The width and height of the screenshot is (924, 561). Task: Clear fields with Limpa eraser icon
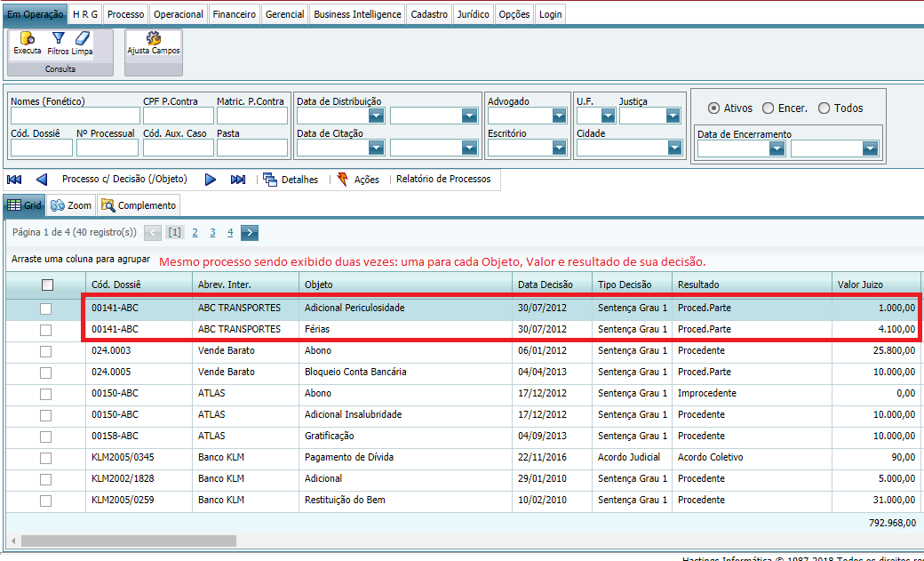tap(83, 44)
